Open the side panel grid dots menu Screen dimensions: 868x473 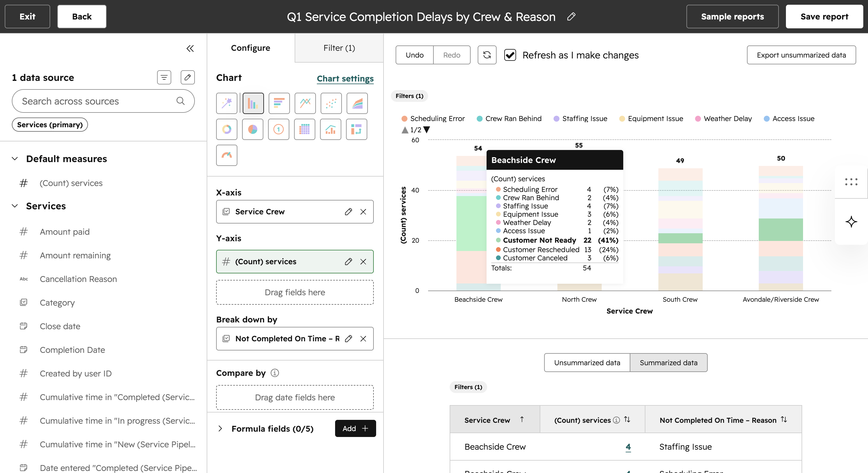tap(851, 182)
